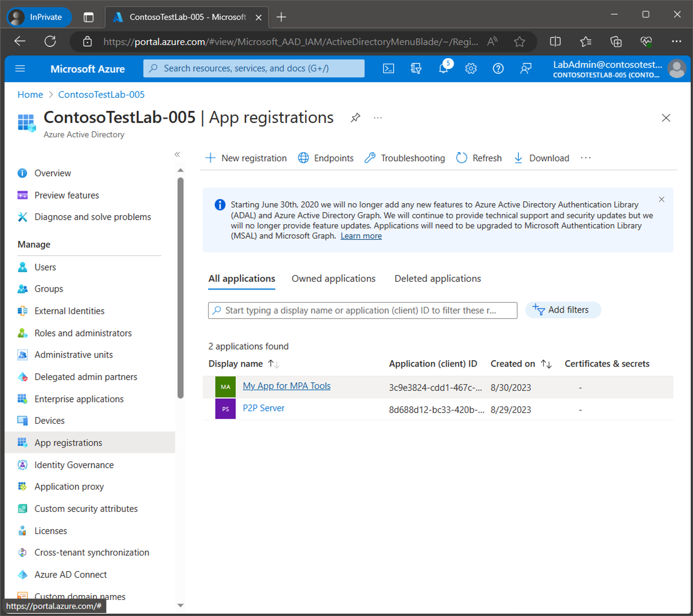This screenshot has width=693, height=616.
Task: Download the app registrations list
Action: click(541, 158)
